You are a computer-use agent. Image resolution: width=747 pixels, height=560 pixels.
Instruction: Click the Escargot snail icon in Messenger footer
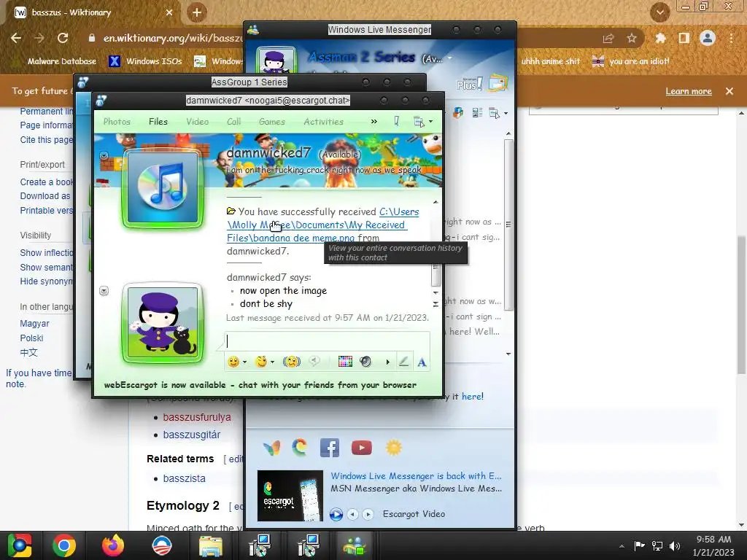(x=300, y=448)
